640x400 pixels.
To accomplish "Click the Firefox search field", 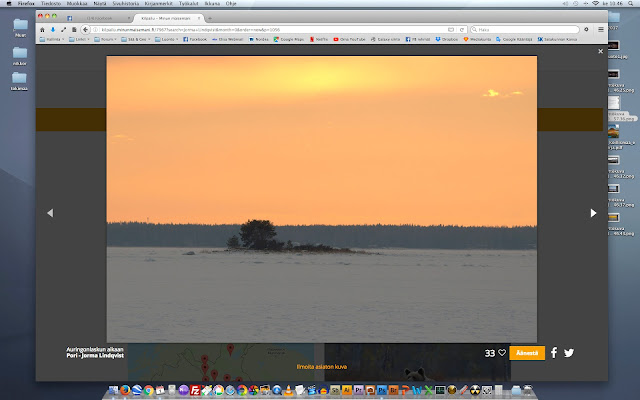I will pyautogui.click(x=524, y=30).
